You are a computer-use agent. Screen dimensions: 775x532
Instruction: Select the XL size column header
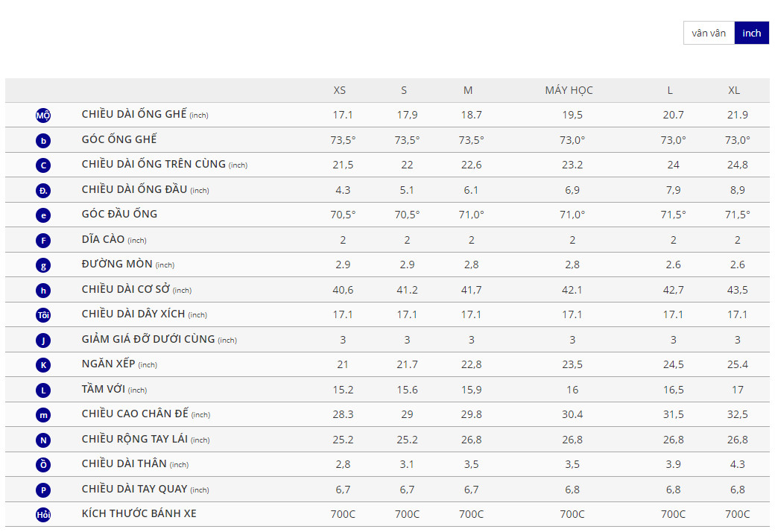point(734,90)
